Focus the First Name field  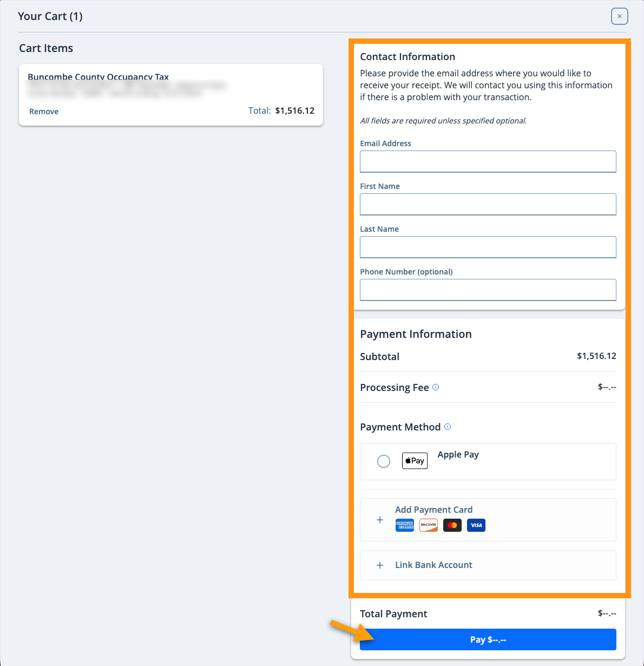tap(488, 204)
